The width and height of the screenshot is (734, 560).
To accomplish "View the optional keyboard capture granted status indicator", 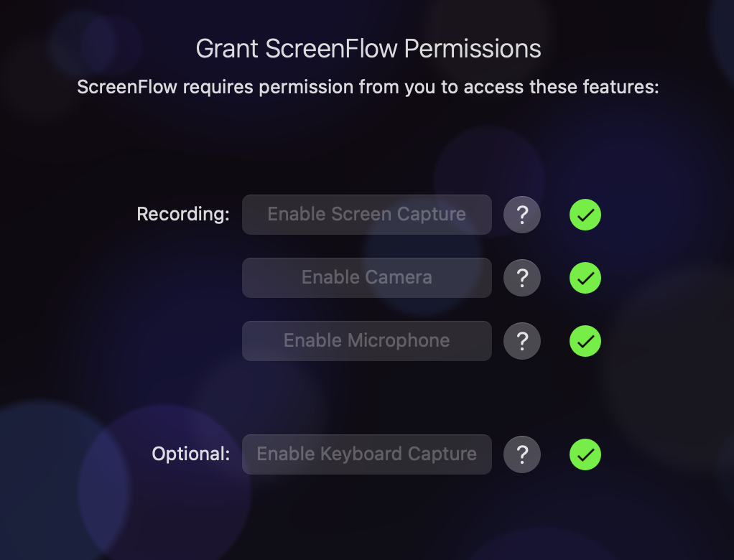I will tap(585, 454).
